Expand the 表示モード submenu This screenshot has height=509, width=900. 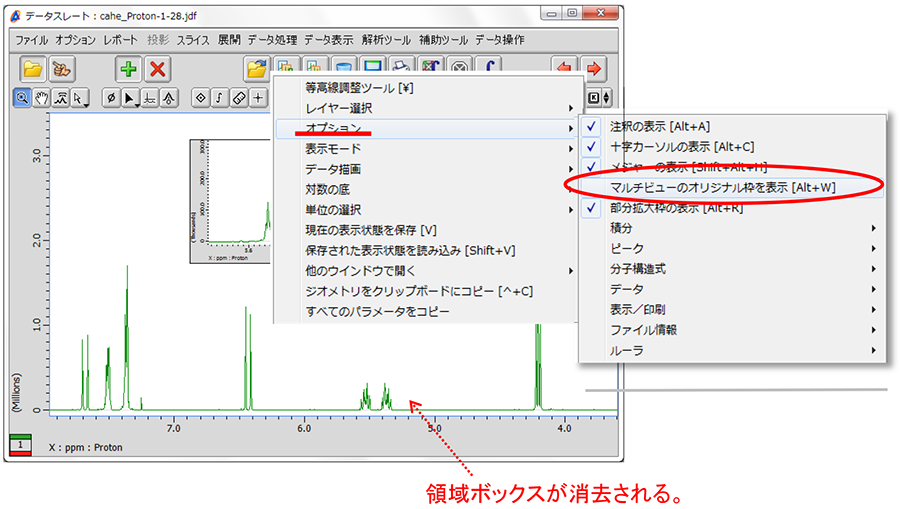click(333, 148)
